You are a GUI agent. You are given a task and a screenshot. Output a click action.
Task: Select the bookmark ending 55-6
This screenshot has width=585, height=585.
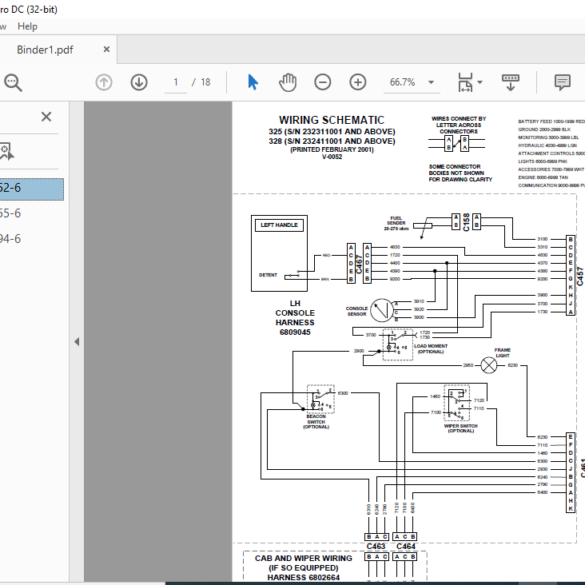tap(10, 213)
